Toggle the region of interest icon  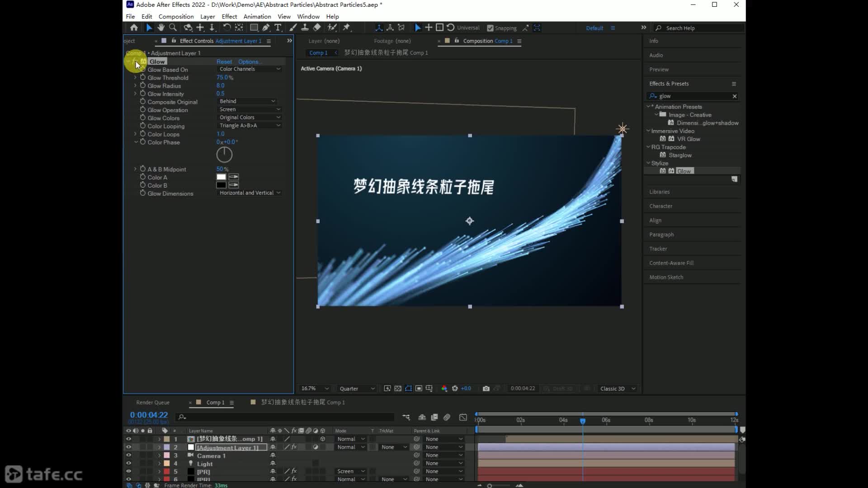pos(419,389)
